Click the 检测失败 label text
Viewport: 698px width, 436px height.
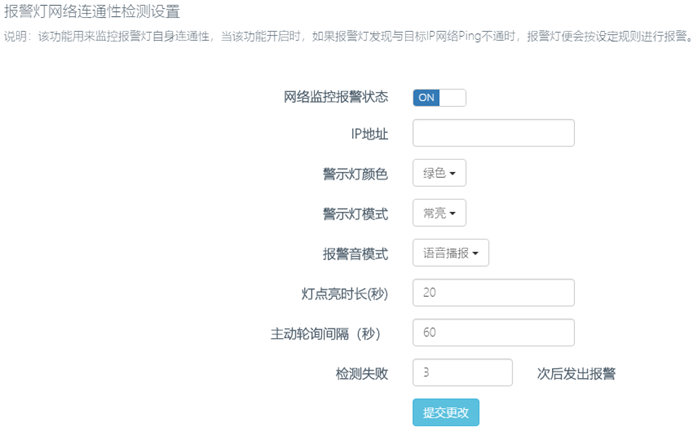[362, 374]
